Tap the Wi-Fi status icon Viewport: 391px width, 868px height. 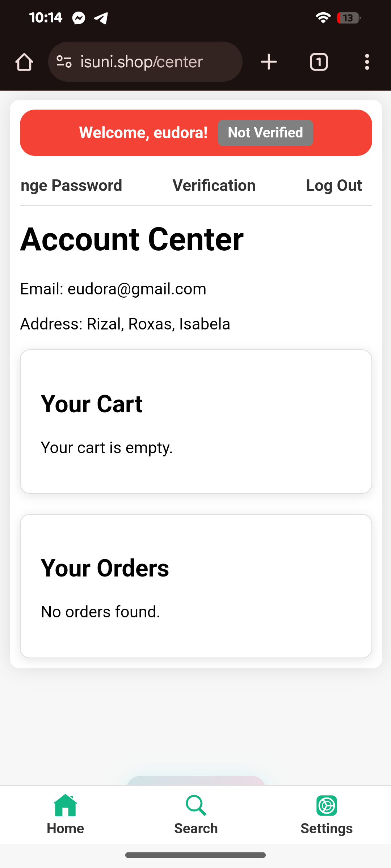point(323,18)
